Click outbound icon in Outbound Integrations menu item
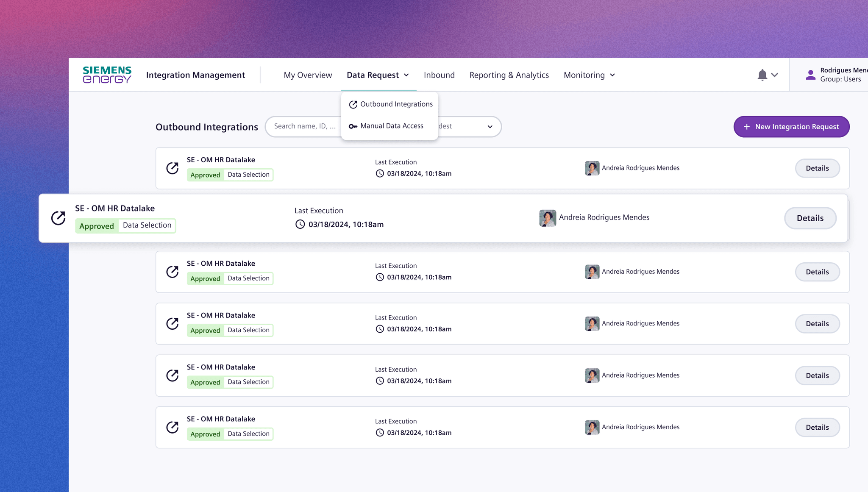The image size is (868, 492). point(353,104)
